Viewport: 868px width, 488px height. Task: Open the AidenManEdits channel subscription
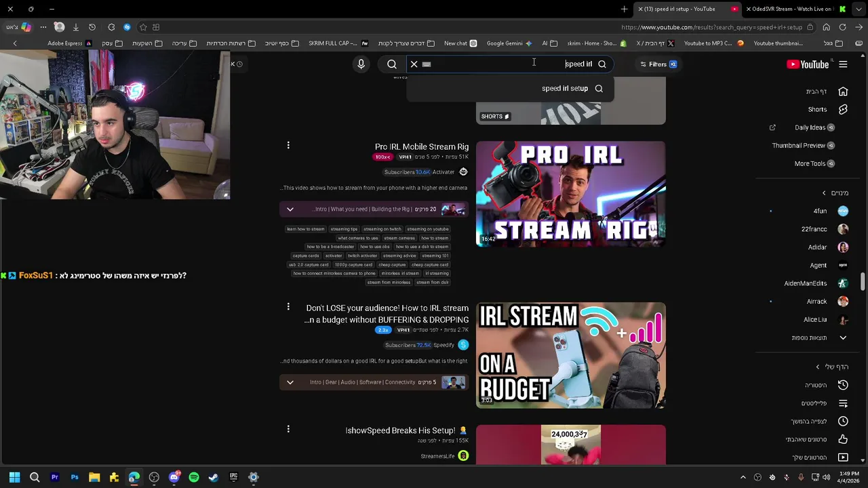(x=816, y=283)
